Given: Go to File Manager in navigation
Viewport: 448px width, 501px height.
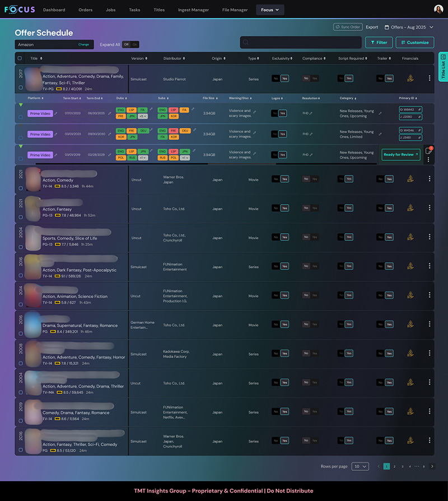Looking at the screenshot, I should tap(235, 10).
